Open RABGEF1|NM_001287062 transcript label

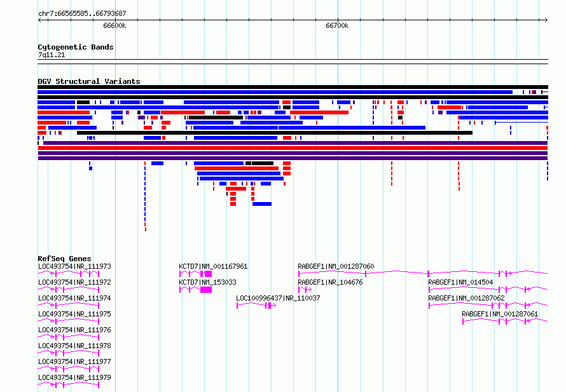click(466, 298)
